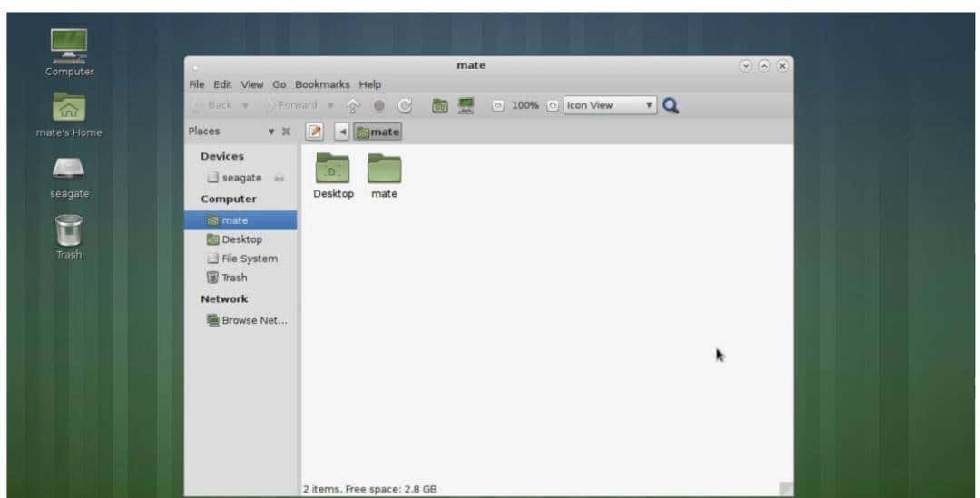Viewport: 980px width, 498px height.
Task: Open the Desktop folder in file view
Action: (x=333, y=176)
